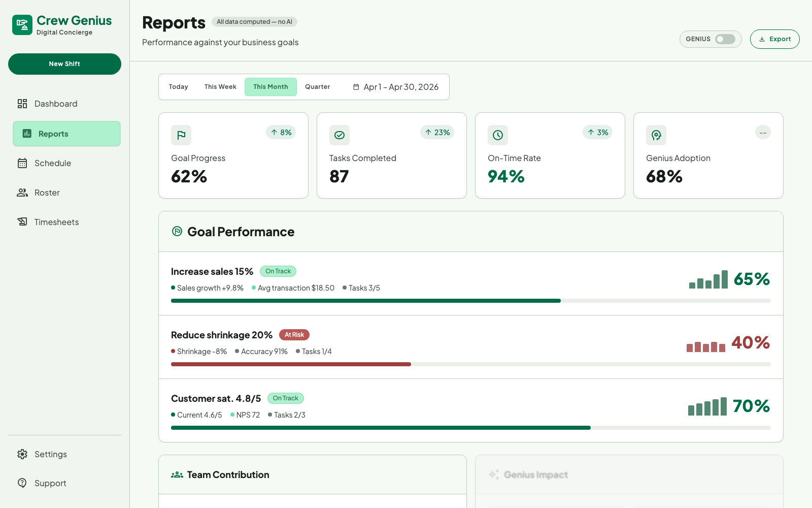
Task: Click the 40% goal percentage
Action: (751, 342)
